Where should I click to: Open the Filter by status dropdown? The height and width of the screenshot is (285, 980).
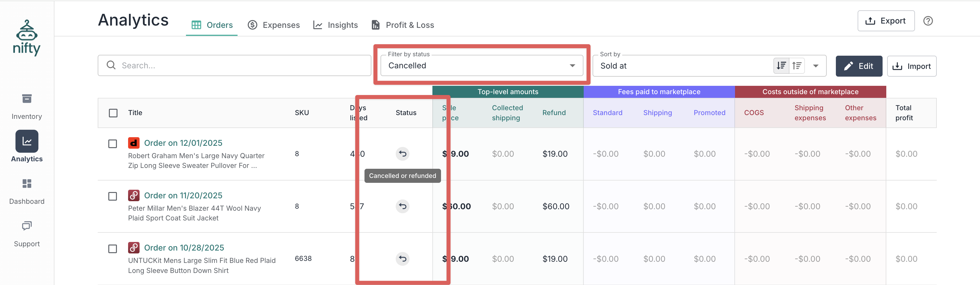(x=481, y=66)
